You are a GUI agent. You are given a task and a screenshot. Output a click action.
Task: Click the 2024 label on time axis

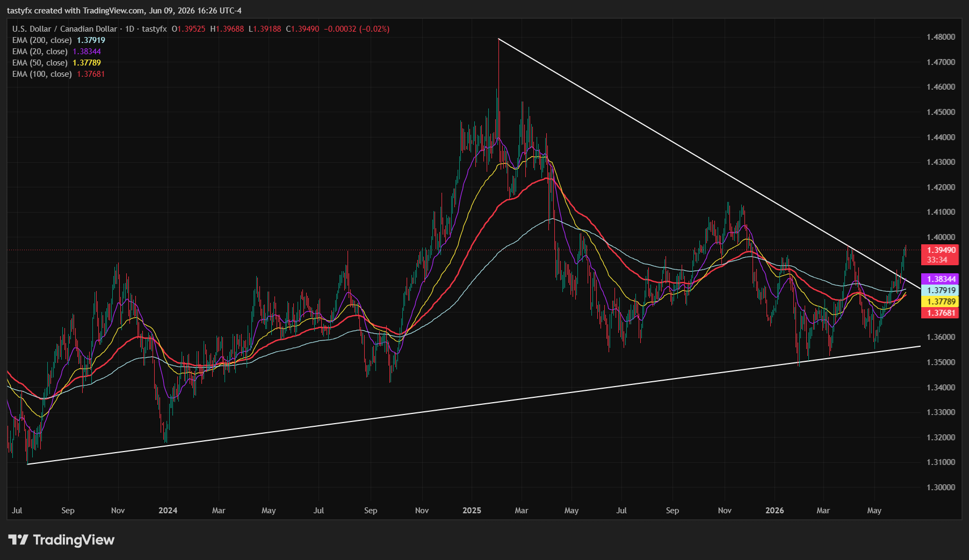(x=168, y=511)
